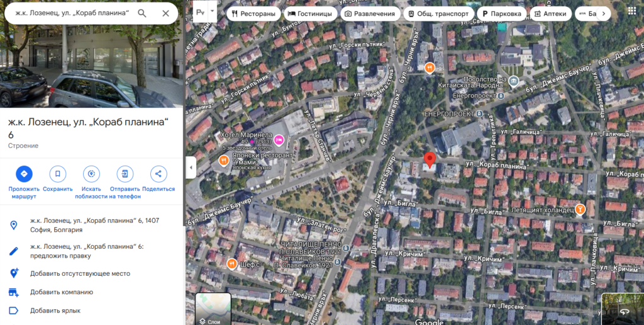The image size is (644, 325).
Task: Collapse the side panel with arrow
Action: (x=191, y=168)
